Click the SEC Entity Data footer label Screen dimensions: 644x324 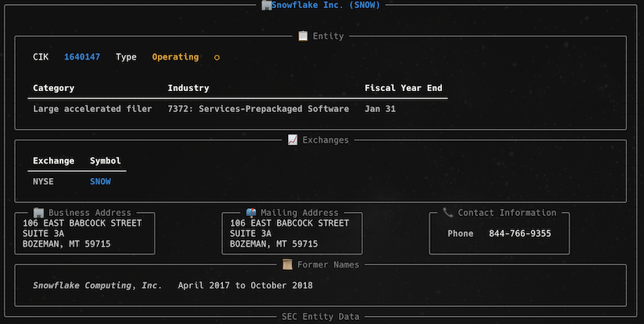coord(320,317)
